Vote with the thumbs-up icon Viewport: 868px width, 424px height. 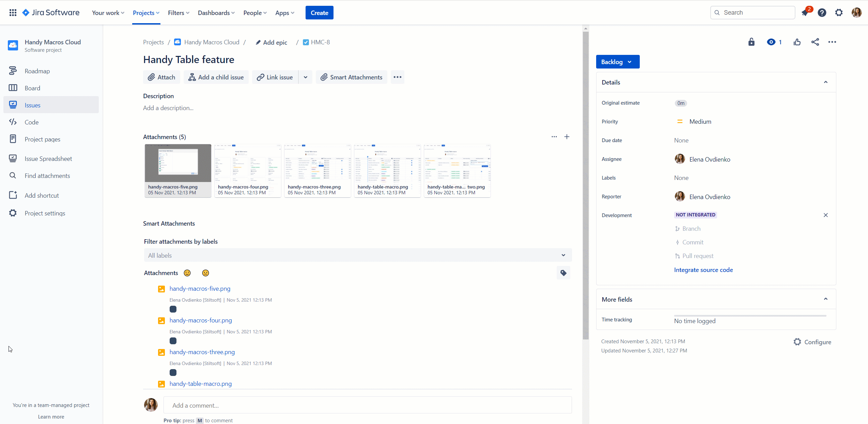click(797, 42)
